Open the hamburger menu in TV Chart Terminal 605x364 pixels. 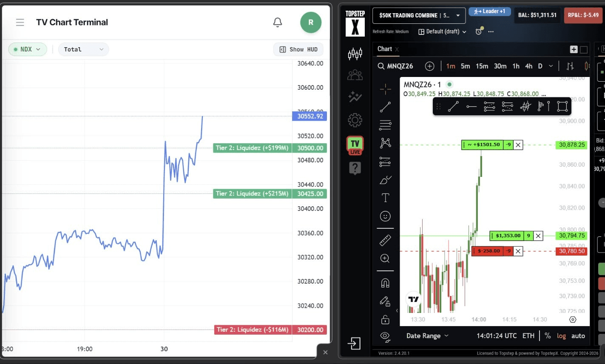(x=20, y=22)
